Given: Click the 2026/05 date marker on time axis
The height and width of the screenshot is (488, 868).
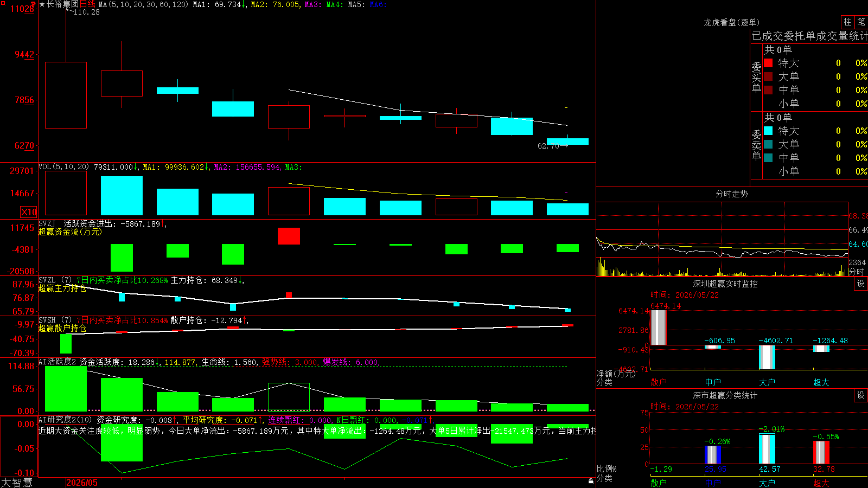Looking at the screenshot, I should click(82, 483).
